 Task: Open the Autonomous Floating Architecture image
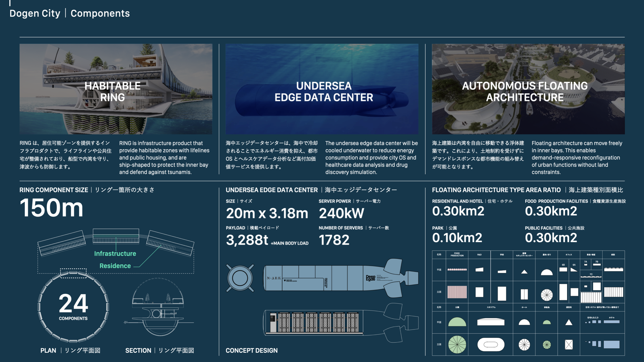click(x=528, y=89)
